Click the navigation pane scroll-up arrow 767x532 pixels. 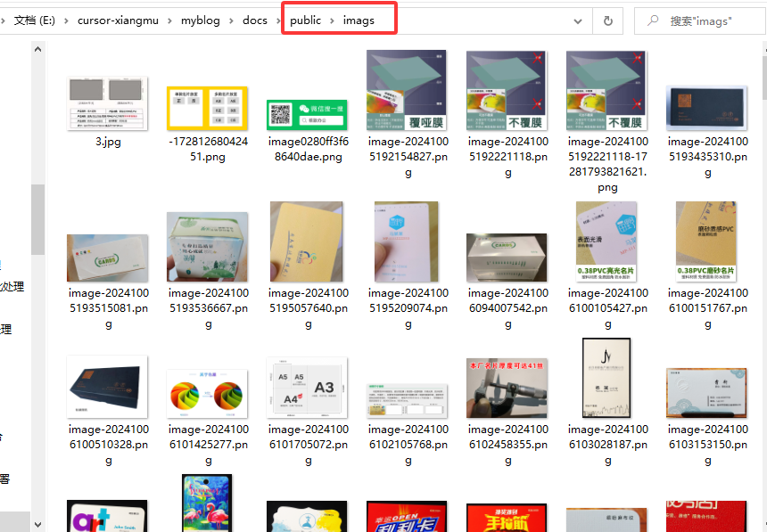click(38, 49)
